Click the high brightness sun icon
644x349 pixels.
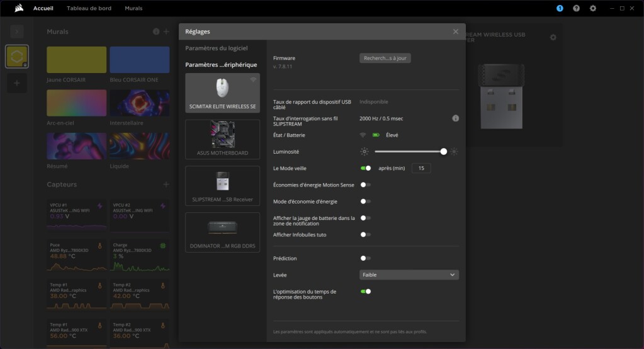click(454, 152)
